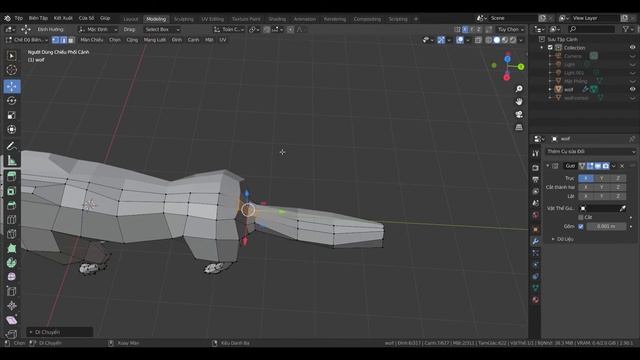Toggle Collection visibility eye
The image size is (640, 360).
point(632,47)
